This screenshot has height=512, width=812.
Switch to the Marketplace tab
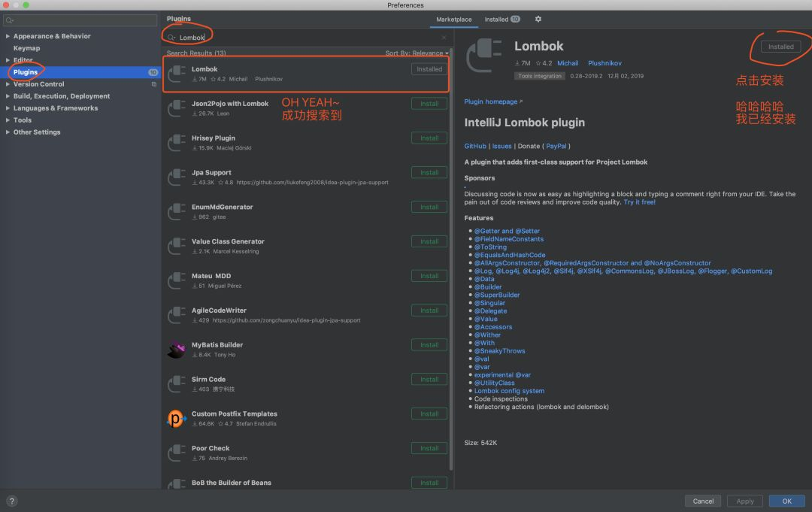click(x=453, y=19)
